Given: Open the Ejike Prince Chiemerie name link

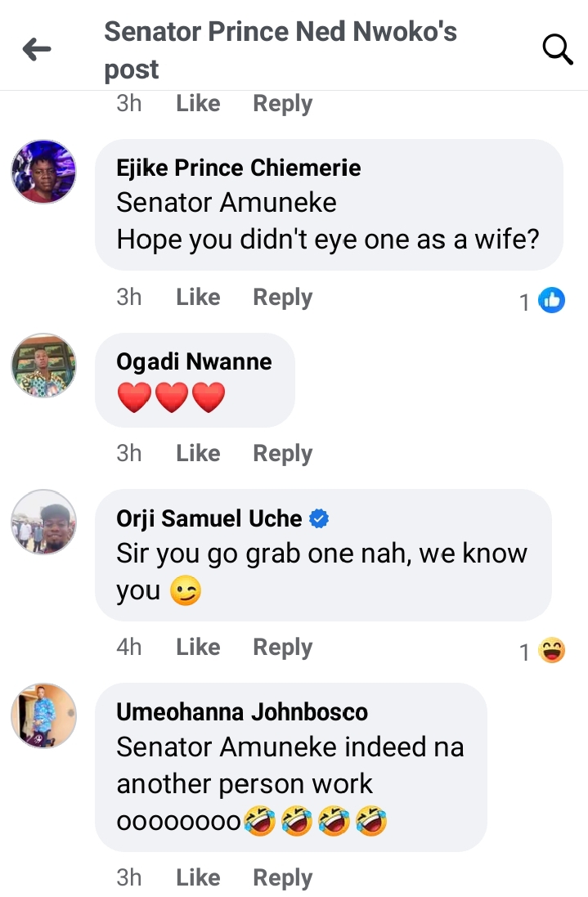Looking at the screenshot, I should tap(238, 168).
